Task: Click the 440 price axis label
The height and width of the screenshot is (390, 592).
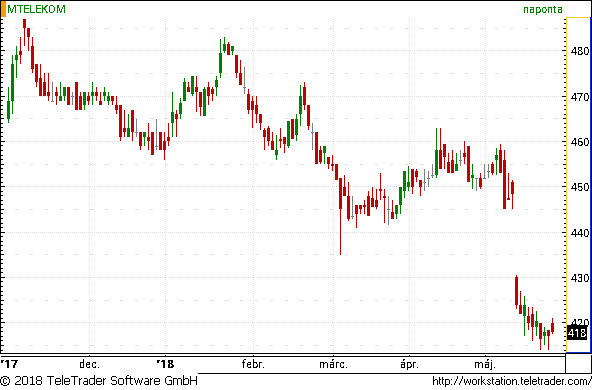Action: tap(580, 233)
